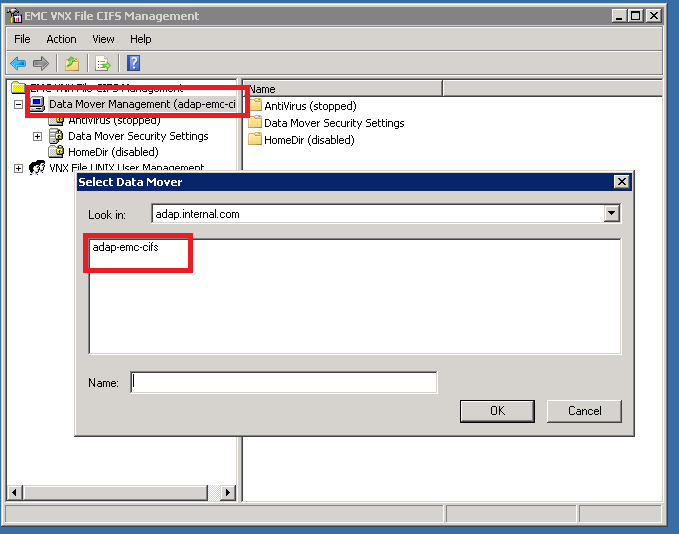679x534 pixels.
Task: Open the Action menu
Action: point(61,39)
